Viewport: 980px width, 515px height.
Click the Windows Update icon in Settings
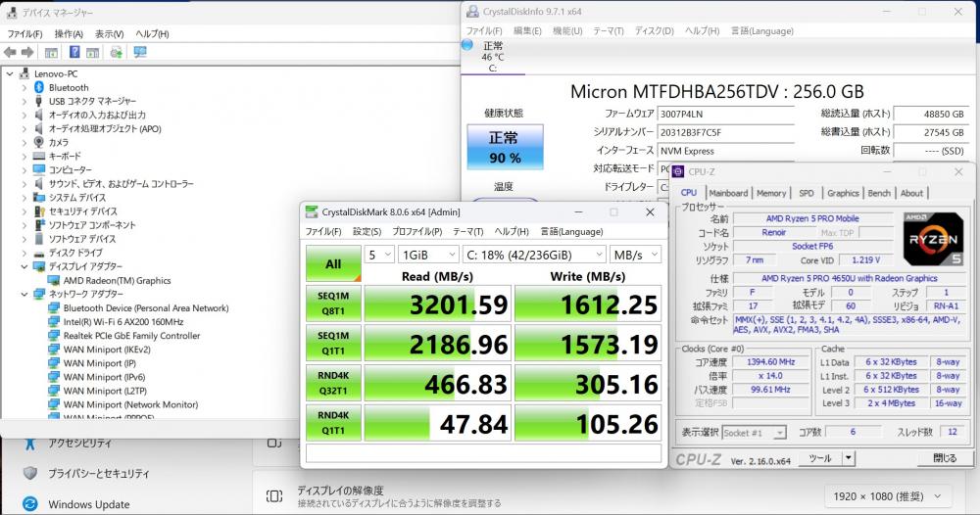29,504
